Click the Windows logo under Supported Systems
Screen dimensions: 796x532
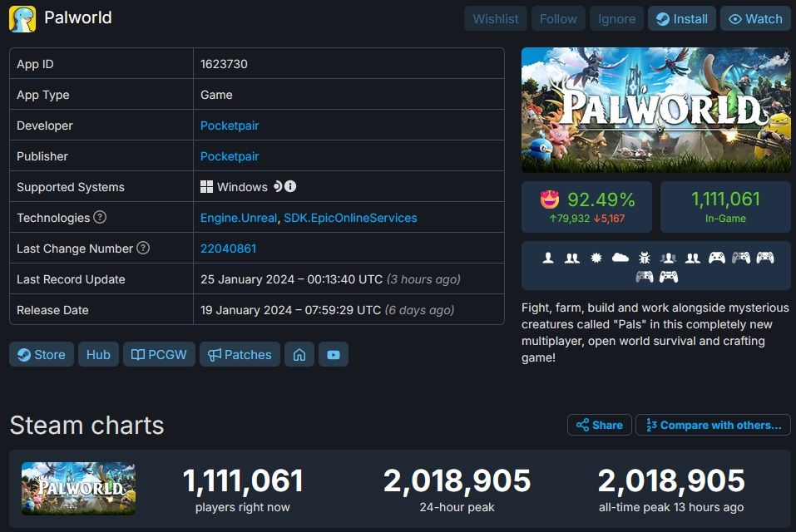coord(205,186)
